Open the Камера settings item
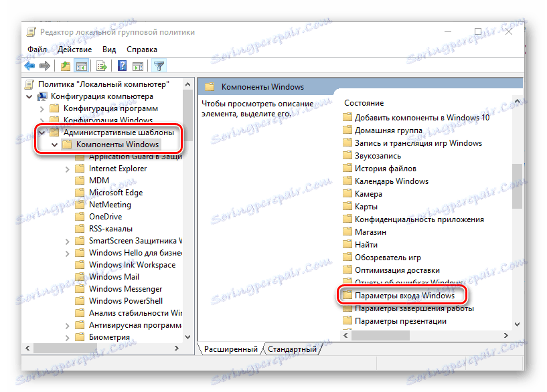This screenshot has height=392, width=547. click(x=369, y=193)
